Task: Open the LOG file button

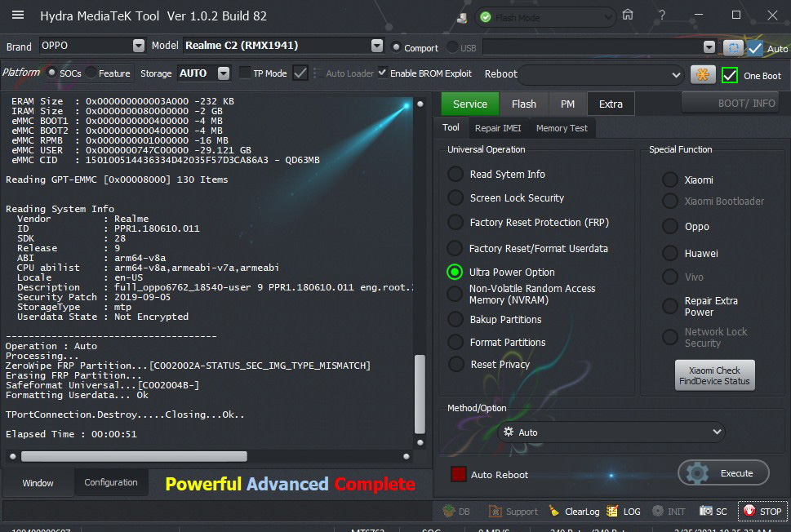Action: point(624,512)
